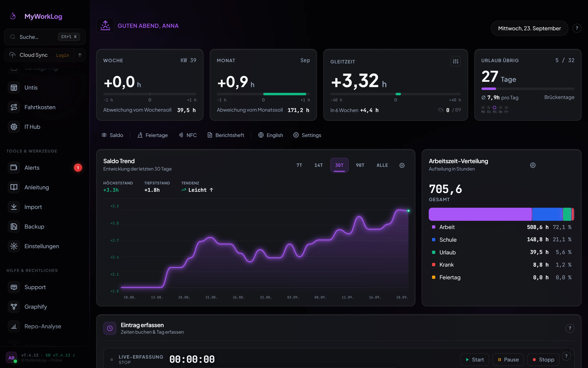
Task: Click the Cloud Sync Login link
Action: tap(62, 55)
